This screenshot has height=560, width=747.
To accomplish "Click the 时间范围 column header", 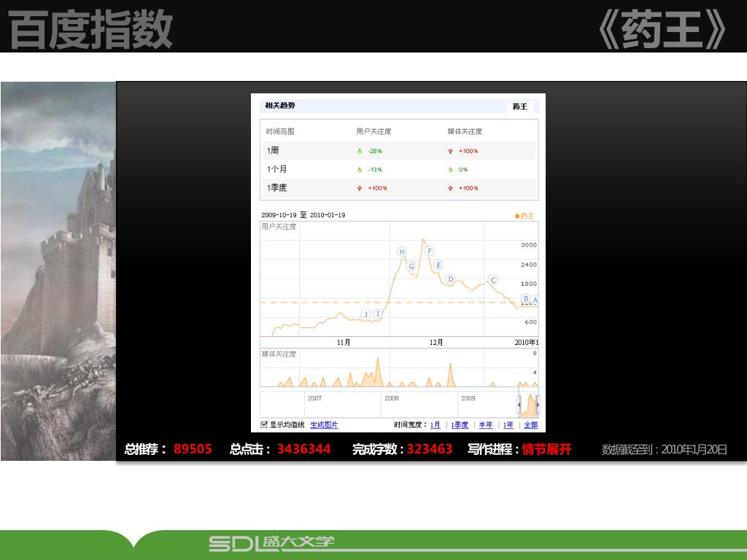I will (280, 131).
